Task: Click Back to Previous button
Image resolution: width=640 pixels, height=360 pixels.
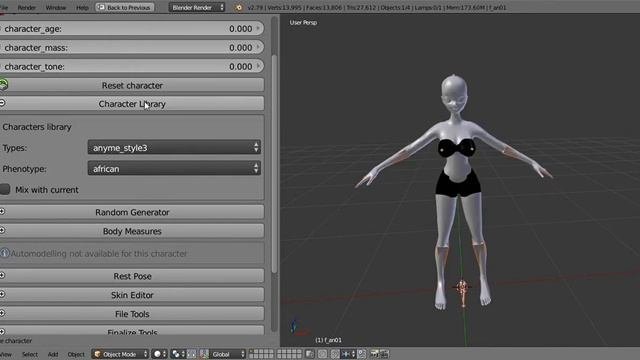Action: 124,7
